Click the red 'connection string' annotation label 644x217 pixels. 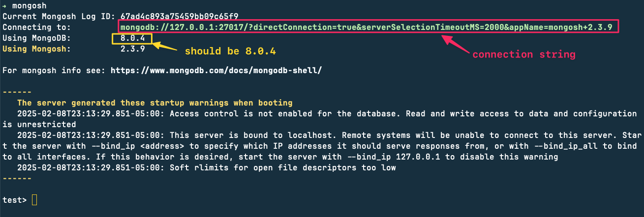point(524,54)
